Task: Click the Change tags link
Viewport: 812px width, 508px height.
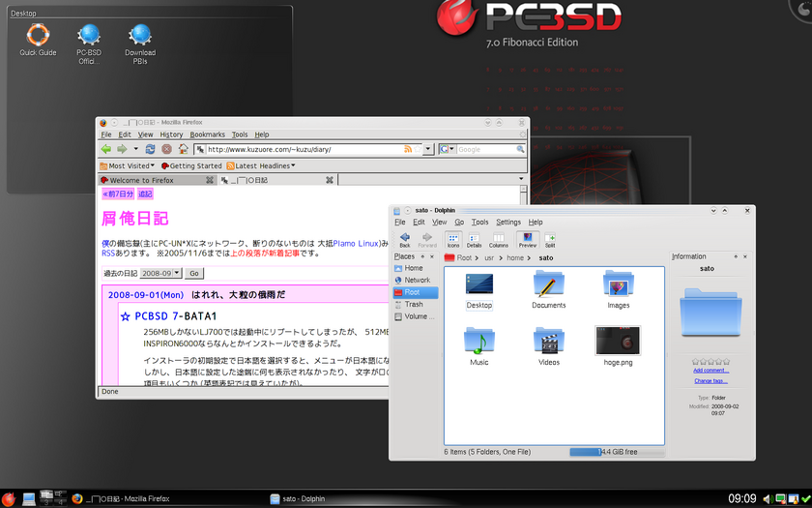Action: coord(711,381)
